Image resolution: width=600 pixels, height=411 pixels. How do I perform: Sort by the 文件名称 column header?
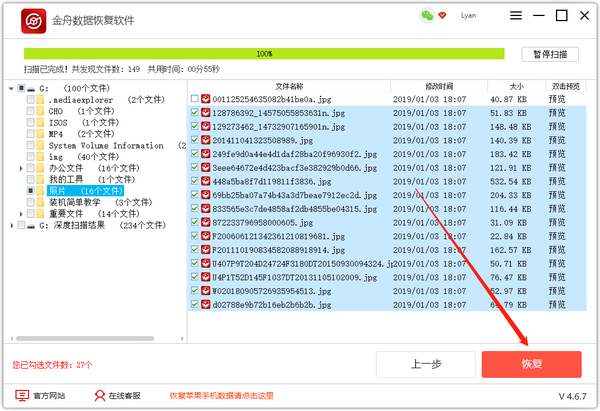(x=290, y=86)
